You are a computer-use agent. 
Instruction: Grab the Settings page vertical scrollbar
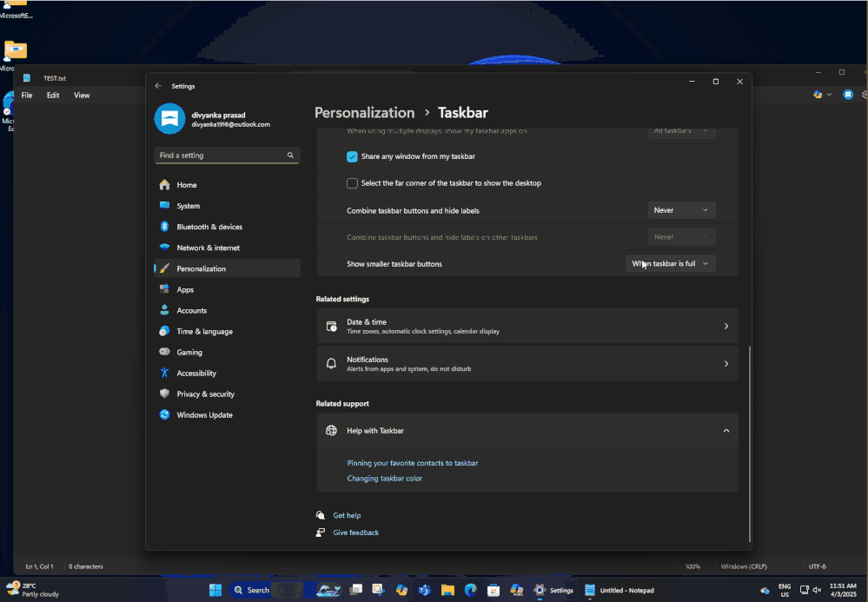coord(750,444)
